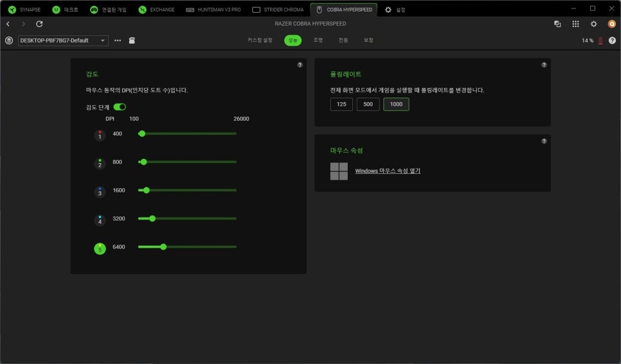Viewport: 621px width, 364px height.
Task: Open Windows 마우스 속성 열기 link
Action: coord(388,171)
